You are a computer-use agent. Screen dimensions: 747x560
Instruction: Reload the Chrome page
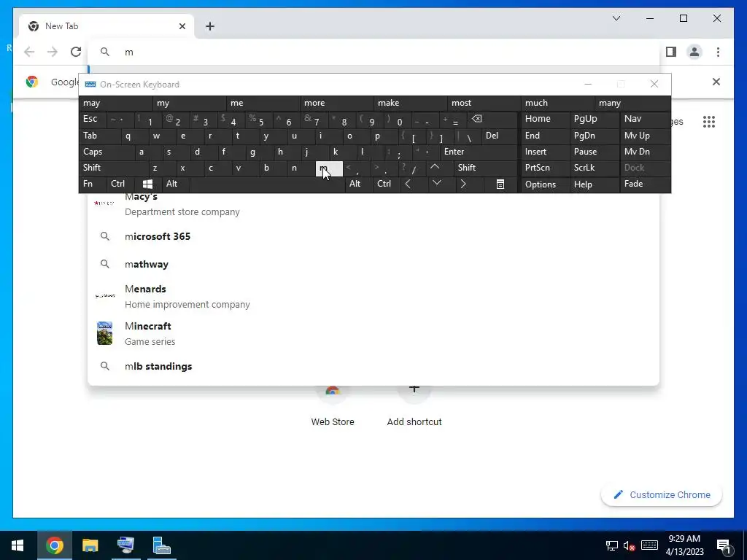click(x=76, y=52)
